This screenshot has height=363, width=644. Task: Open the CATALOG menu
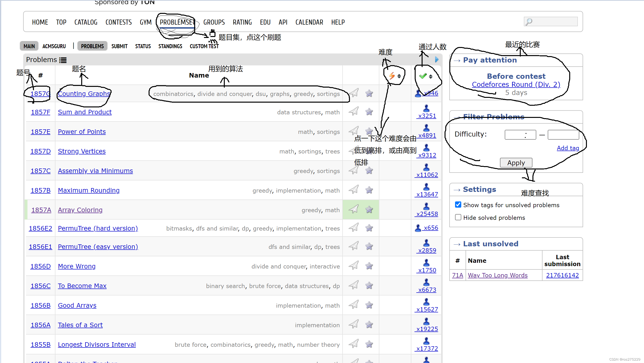[x=86, y=22]
